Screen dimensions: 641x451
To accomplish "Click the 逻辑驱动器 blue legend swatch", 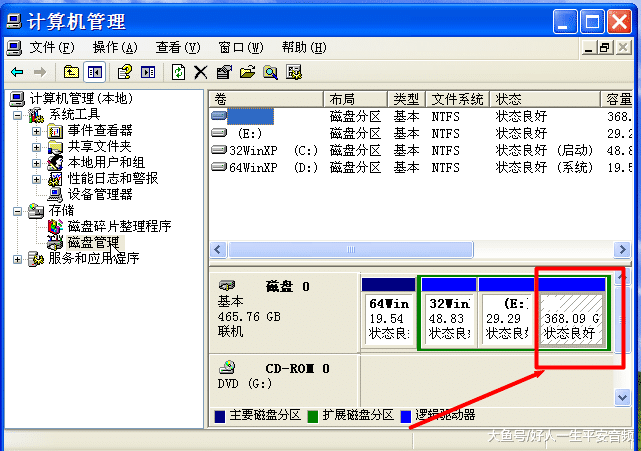I will 406,416.
